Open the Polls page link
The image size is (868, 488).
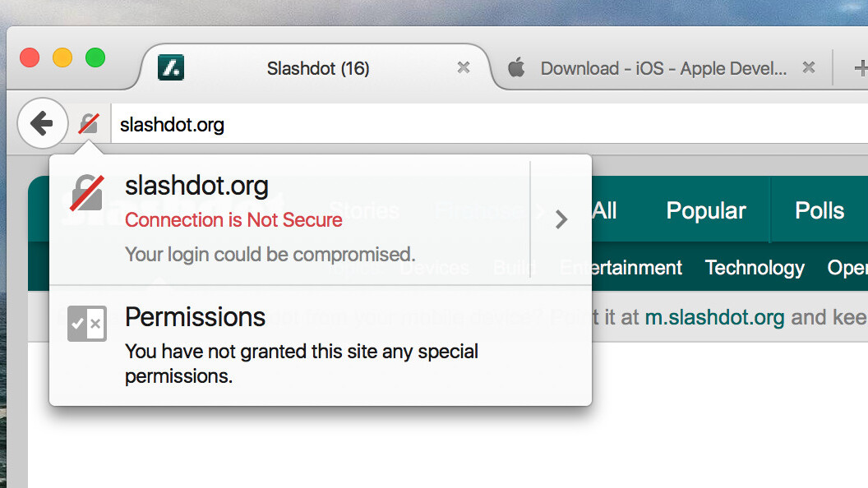click(x=820, y=210)
